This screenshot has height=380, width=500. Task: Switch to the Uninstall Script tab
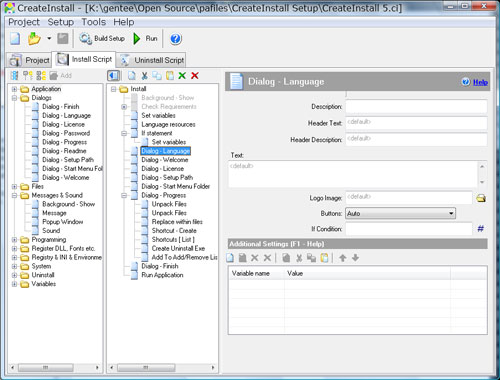(x=152, y=60)
